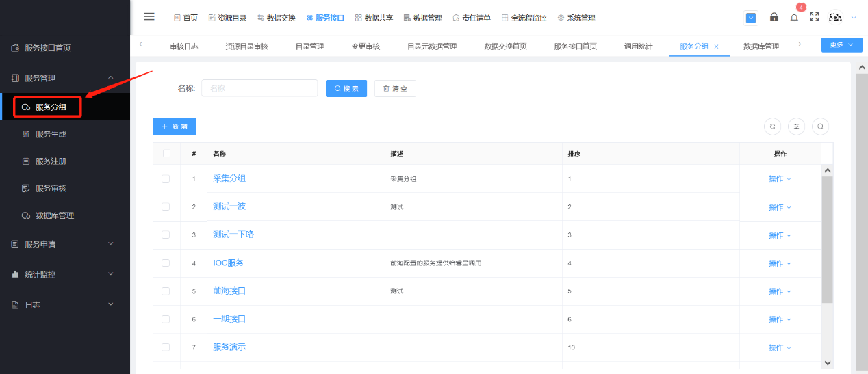Click the hamburger menu collapse icon
The image size is (868, 374).
click(149, 17)
